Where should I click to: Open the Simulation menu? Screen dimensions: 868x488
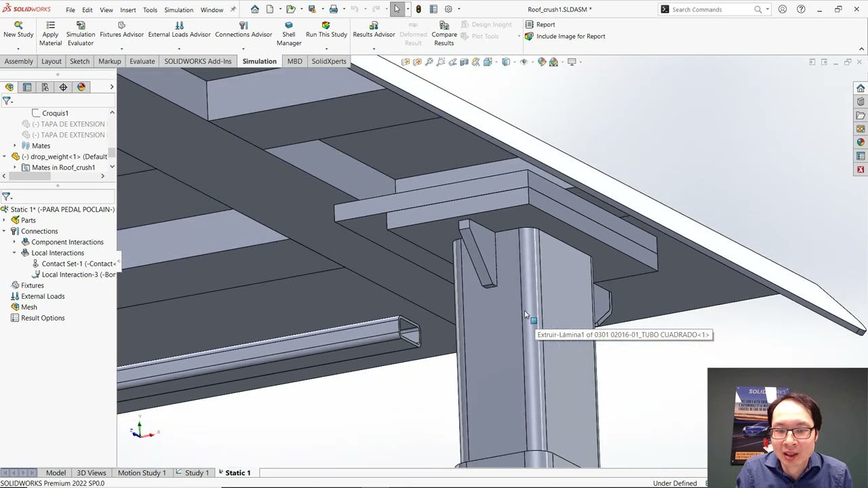(x=178, y=9)
